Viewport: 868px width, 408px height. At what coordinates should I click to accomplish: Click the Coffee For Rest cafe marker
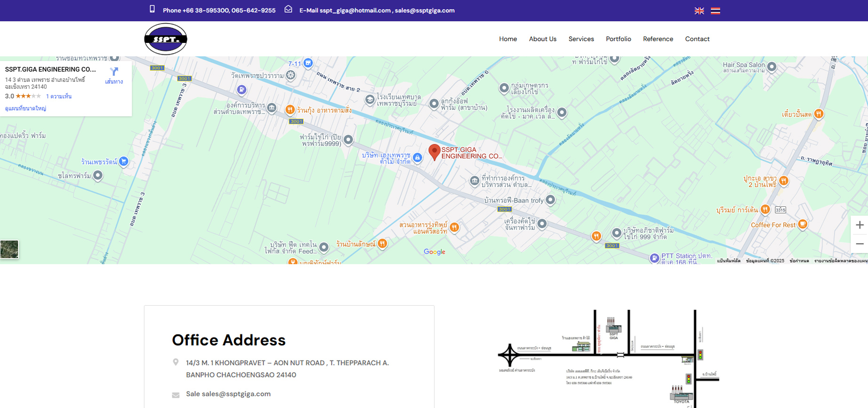(x=803, y=224)
